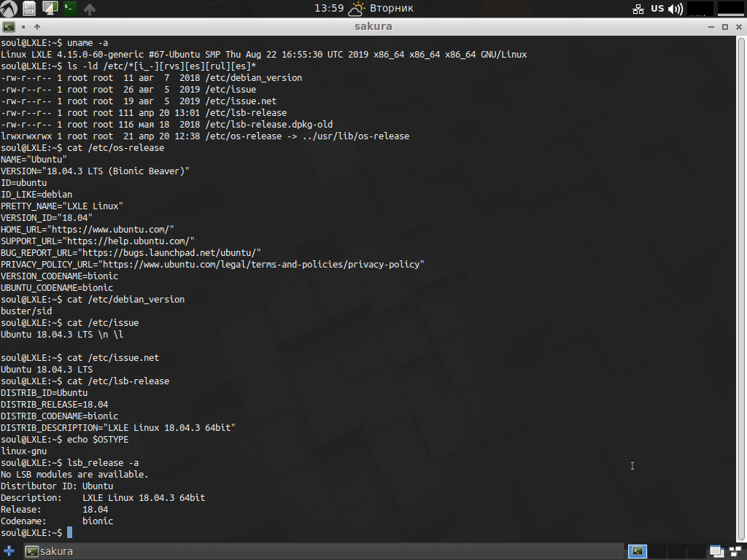This screenshot has height=560, width=747.
Task: Maximize the sakura window
Action: click(725, 27)
